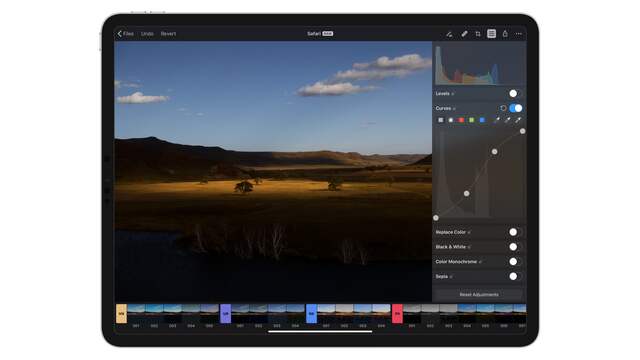Open the color adjustments panel icon

(x=491, y=34)
